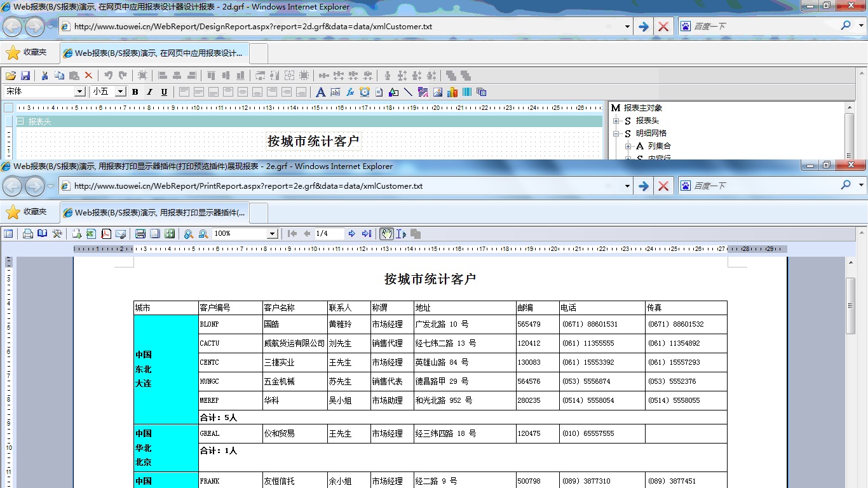Image resolution: width=868 pixels, height=488 pixels.
Task: Export report to PDF
Action: tap(106, 234)
